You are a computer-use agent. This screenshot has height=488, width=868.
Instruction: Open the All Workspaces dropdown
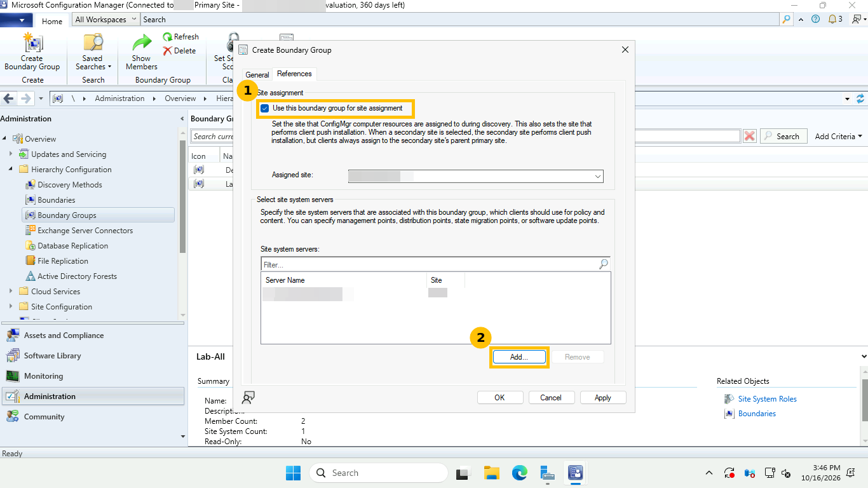point(104,20)
